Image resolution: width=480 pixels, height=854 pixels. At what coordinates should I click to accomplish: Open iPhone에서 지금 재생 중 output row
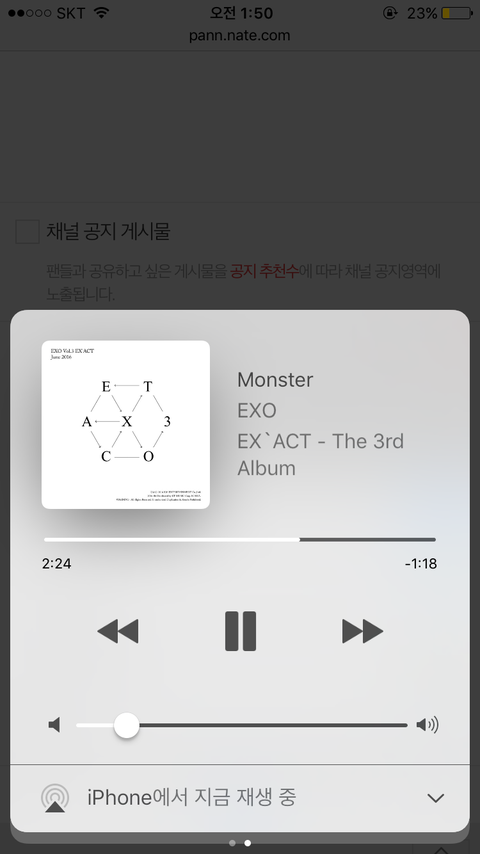pos(240,798)
